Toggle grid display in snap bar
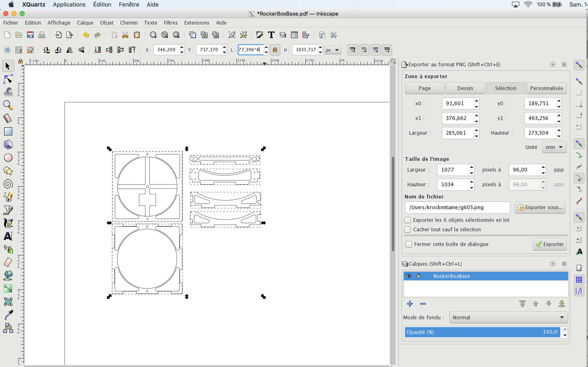Viewport: 588px width, 367px height. tap(579, 280)
